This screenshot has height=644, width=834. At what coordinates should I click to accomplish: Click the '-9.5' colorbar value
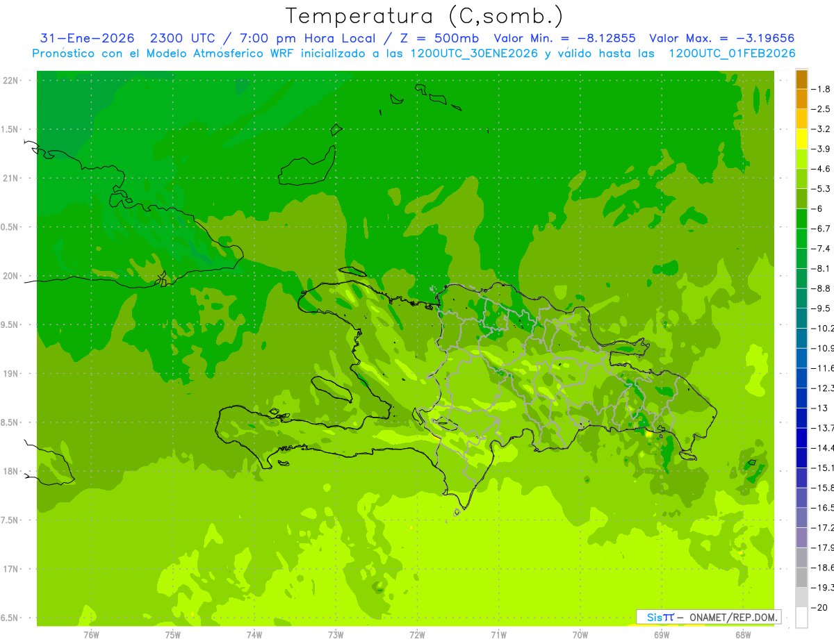pyautogui.click(x=821, y=308)
